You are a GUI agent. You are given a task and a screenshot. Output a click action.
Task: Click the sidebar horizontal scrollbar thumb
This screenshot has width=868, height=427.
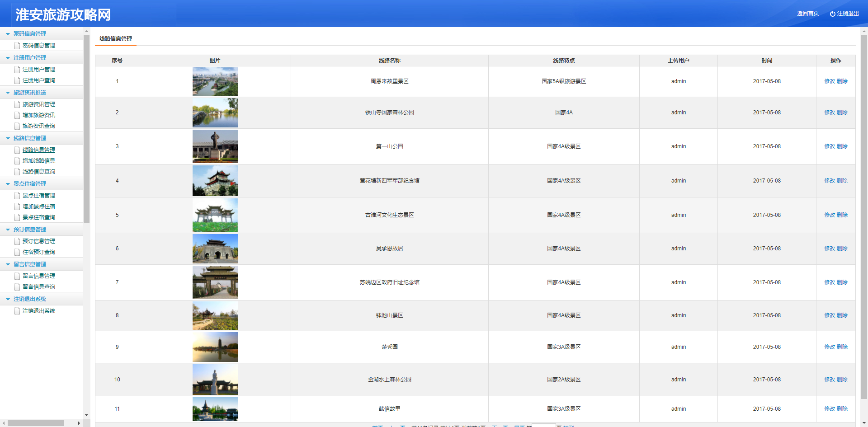pyautogui.click(x=36, y=423)
